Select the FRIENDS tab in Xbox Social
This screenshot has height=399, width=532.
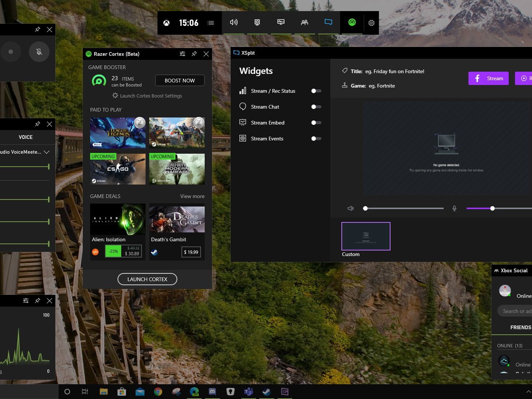pos(520,327)
